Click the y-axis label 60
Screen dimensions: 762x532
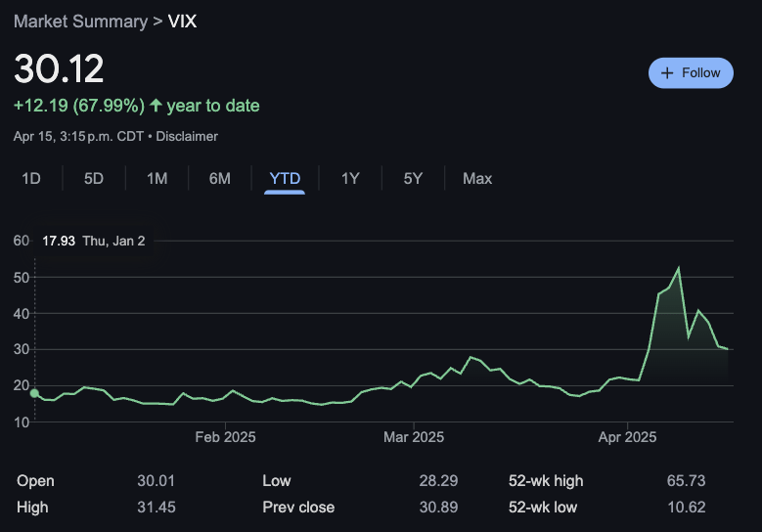[x=22, y=241]
